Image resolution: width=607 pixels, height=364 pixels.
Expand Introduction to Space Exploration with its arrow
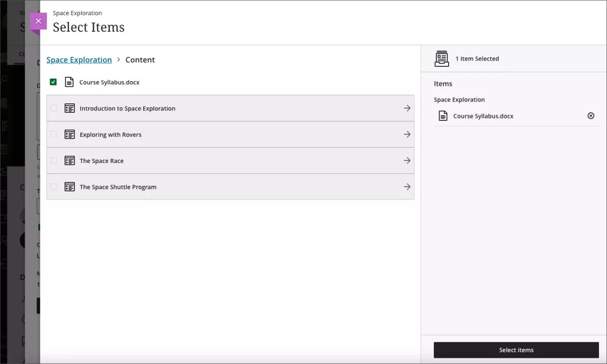pyautogui.click(x=407, y=108)
